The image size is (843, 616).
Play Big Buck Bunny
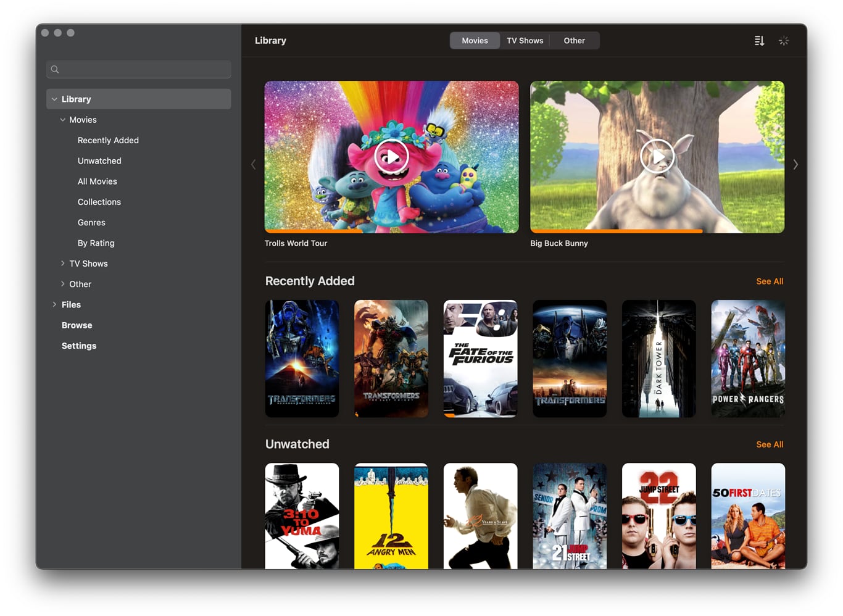tap(657, 157)
